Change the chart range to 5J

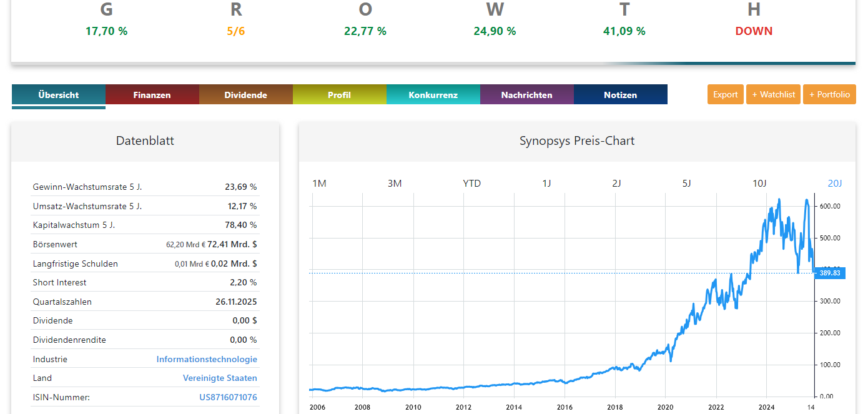687,184
